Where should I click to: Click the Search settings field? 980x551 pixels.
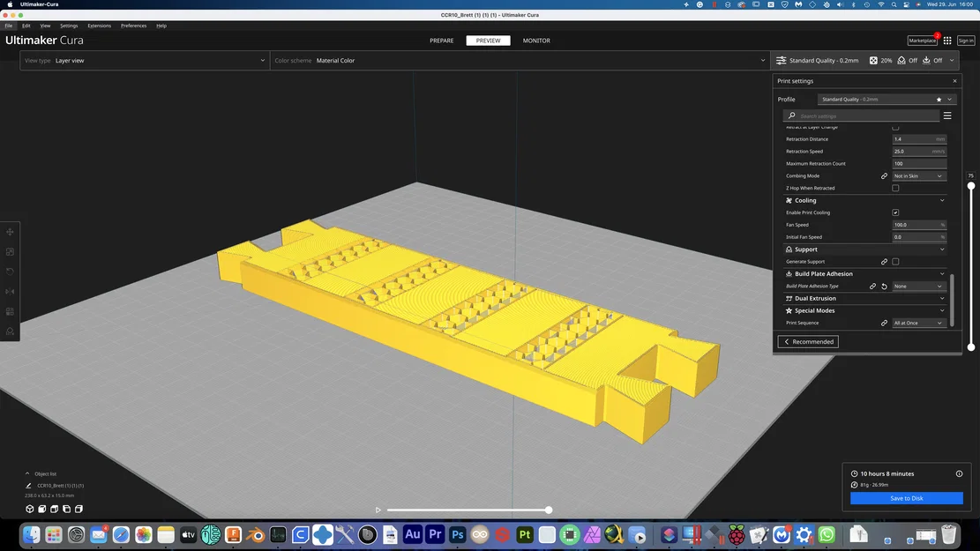861,115
